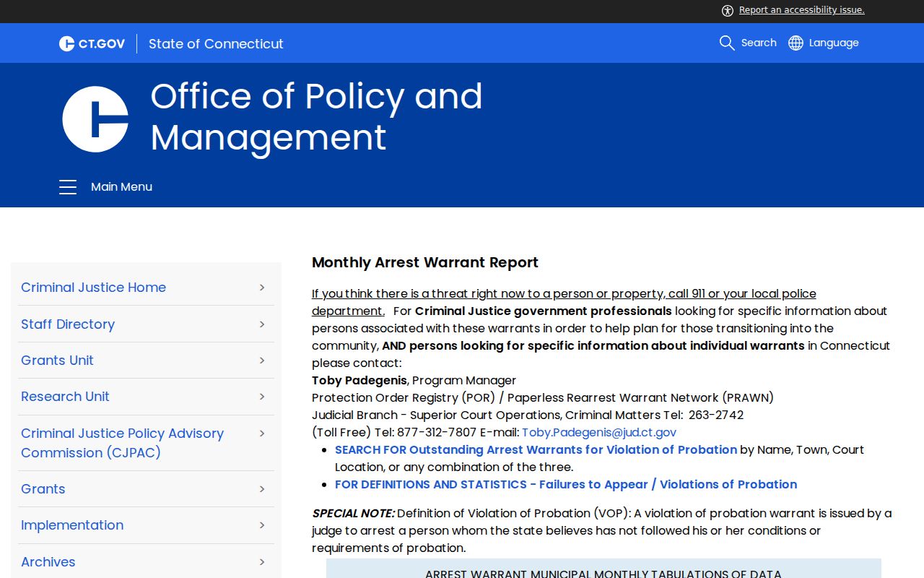Click the Language globe icon
Viewport: 924px width, 578px height.
(796, 43)
